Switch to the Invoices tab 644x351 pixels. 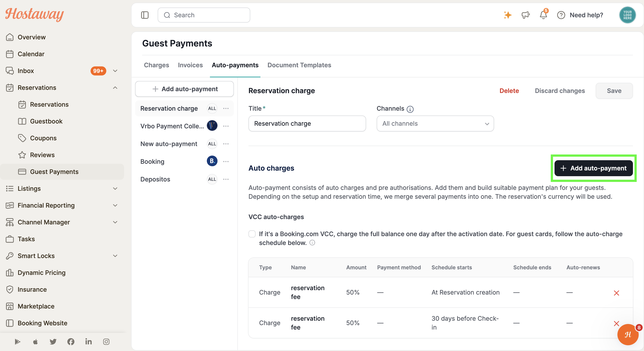tap(190, 65)
